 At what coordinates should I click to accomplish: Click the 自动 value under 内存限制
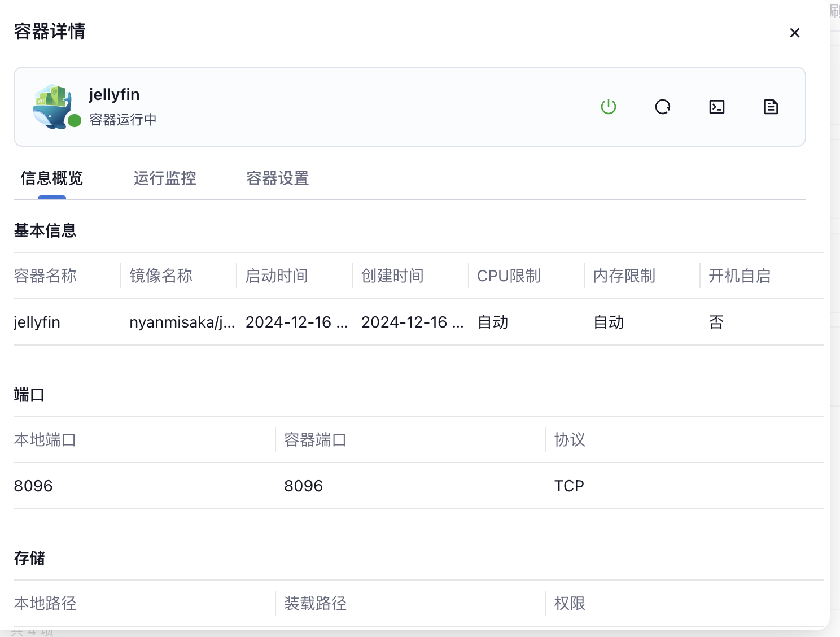609,322
